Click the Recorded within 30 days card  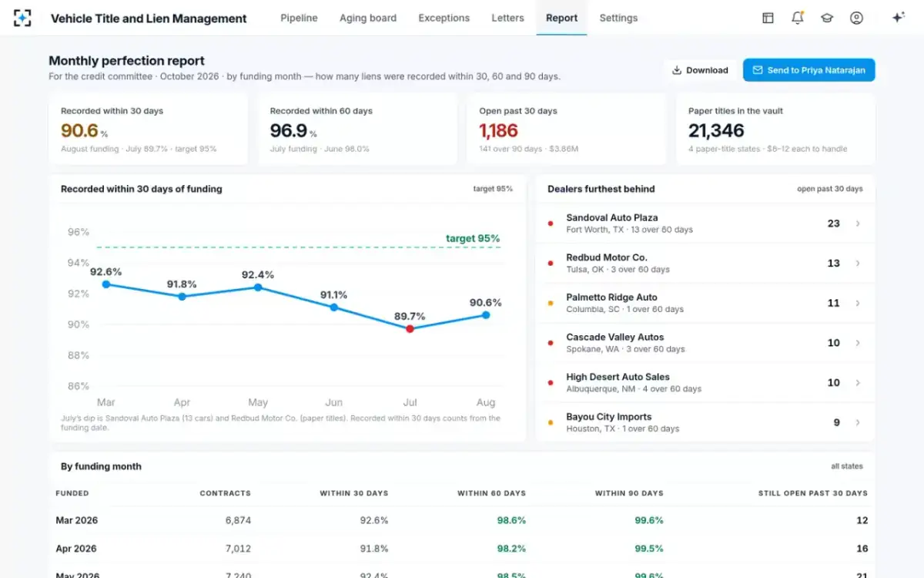[148, 129]
